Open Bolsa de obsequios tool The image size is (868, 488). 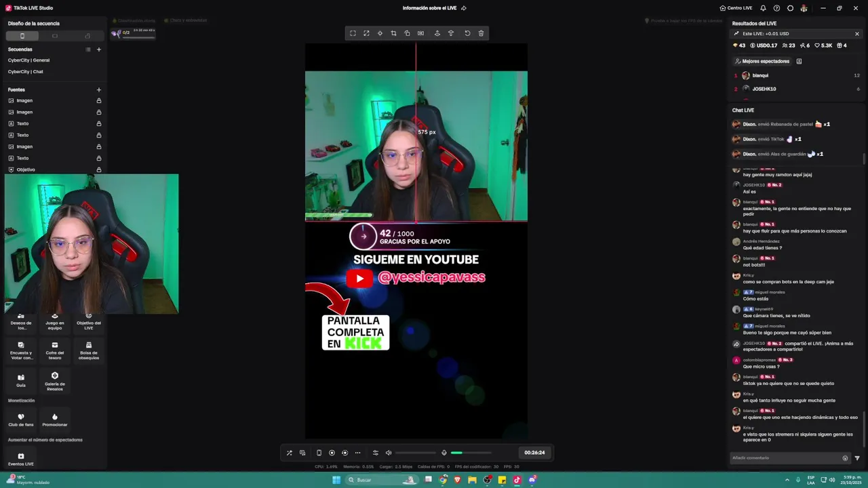point(89,350)
